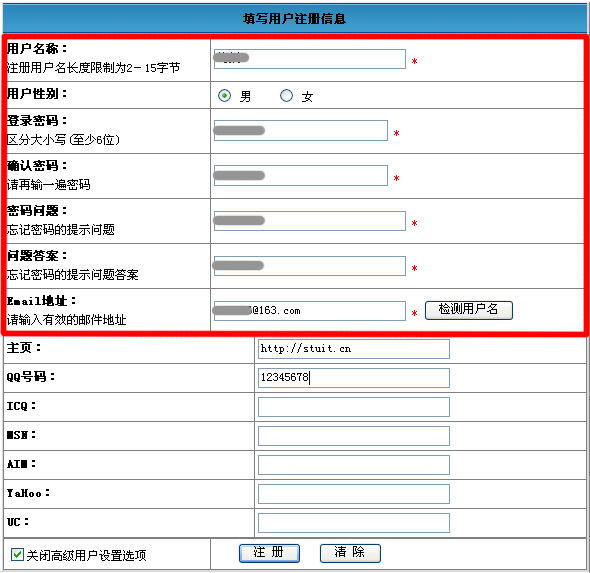Click the 区分大小写(至少6位) hint text
The height and width of the screenshot is (573, 590).
[x=63, y=140]
